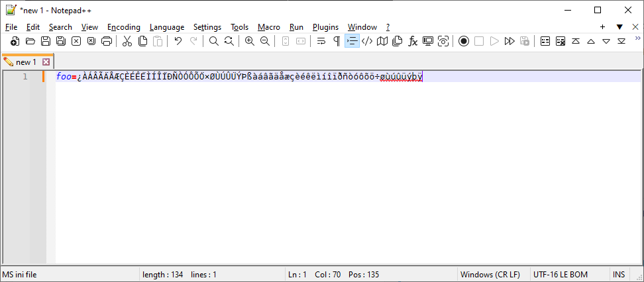Run a macro multiple times
The image size is (644, 282).
510,41
